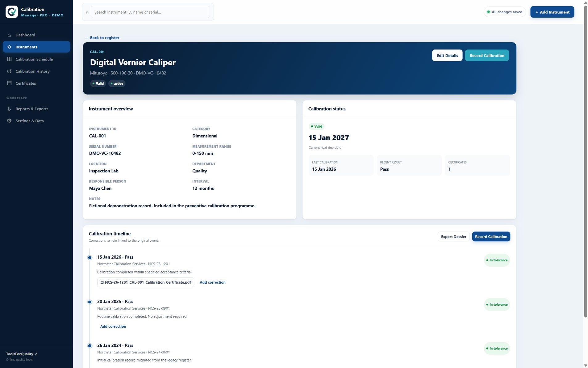This screenshot has height=368, width=588.
Task: Open the Dashboard page
Action: 36,35
